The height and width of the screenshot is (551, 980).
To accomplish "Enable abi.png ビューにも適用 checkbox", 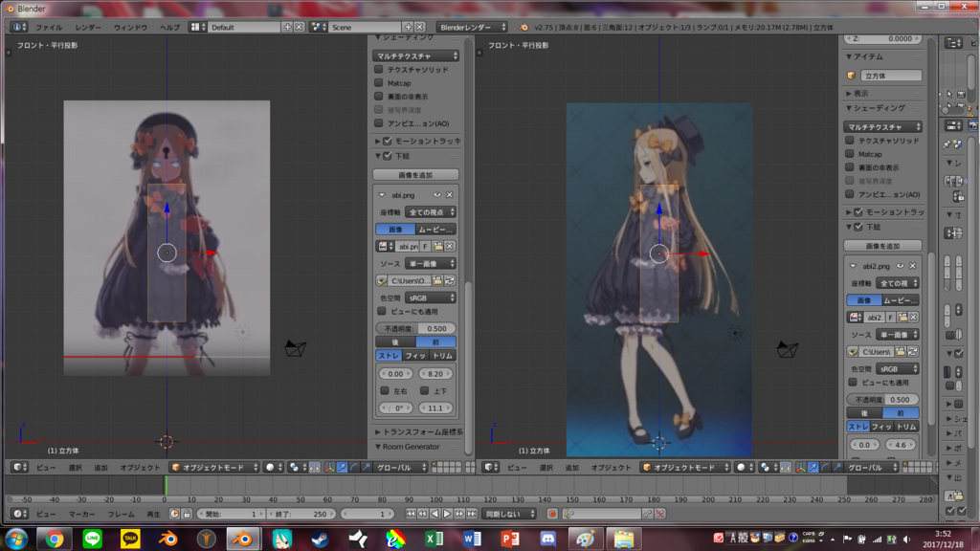I will tap(382, 311).
